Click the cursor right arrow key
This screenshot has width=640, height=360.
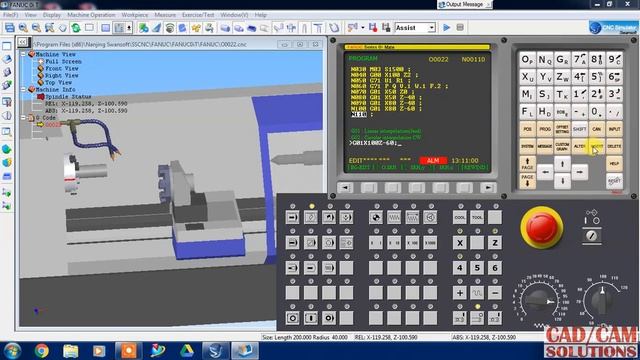click(x=580, y=172)
